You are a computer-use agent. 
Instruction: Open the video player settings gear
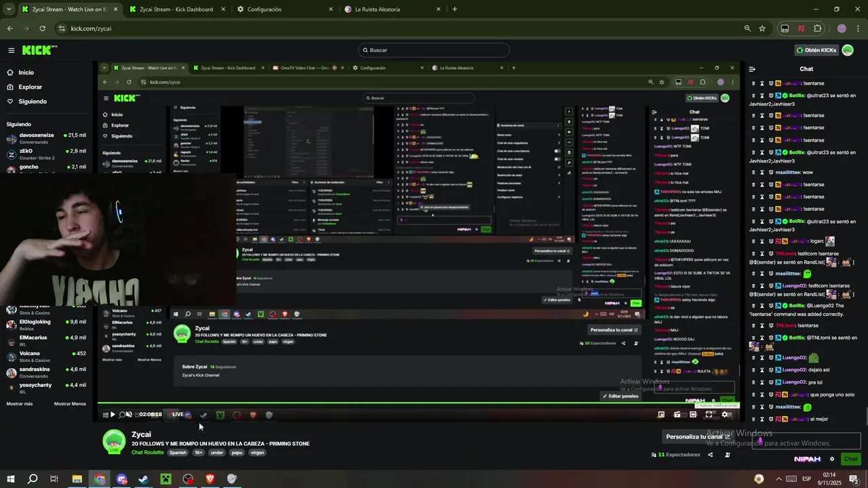[726, 415]
